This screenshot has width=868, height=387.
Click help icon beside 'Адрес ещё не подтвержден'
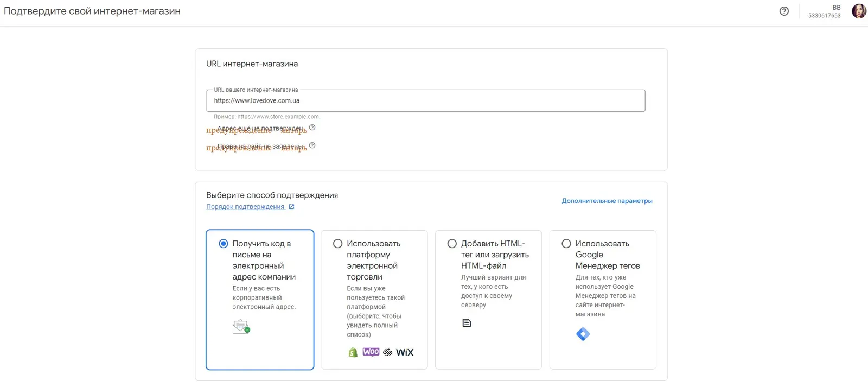(312, 128)
